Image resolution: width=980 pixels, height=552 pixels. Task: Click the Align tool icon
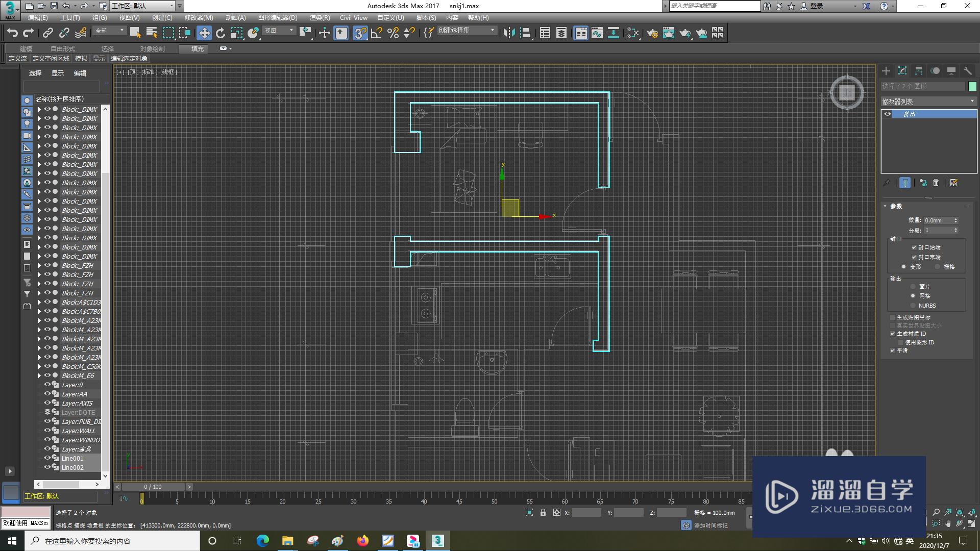pos(525,33)
